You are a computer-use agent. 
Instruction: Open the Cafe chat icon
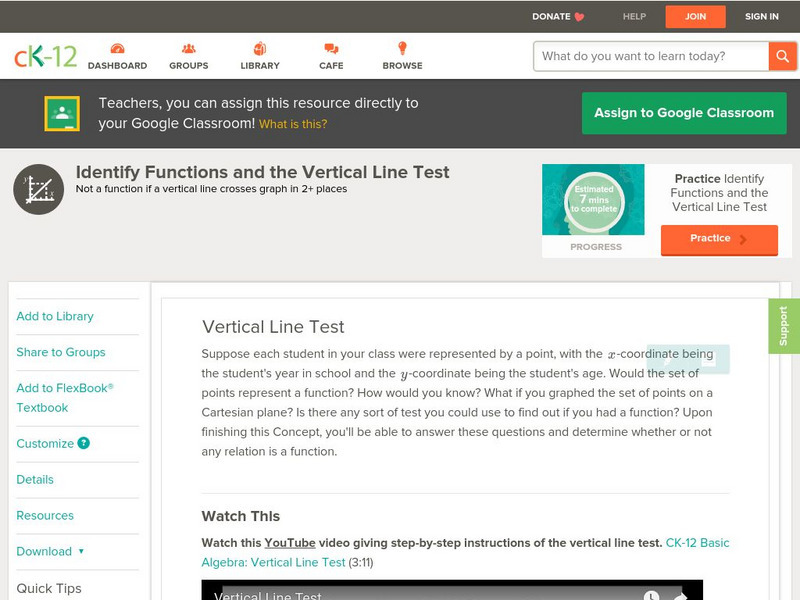click(331, 49)
